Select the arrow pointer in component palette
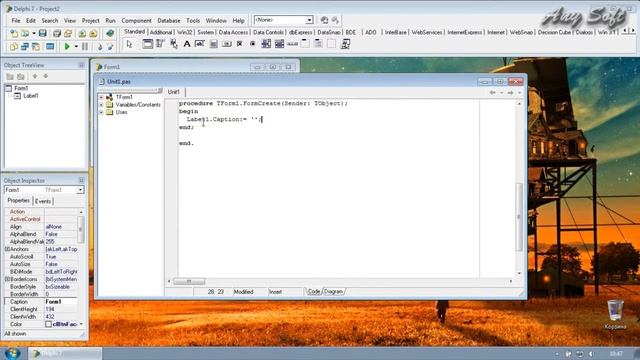 [x=129, y=44]
